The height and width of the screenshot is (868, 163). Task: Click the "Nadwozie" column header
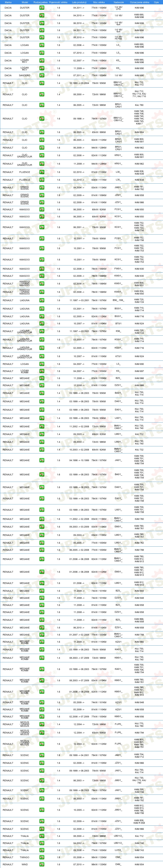[x=119, y=2]
